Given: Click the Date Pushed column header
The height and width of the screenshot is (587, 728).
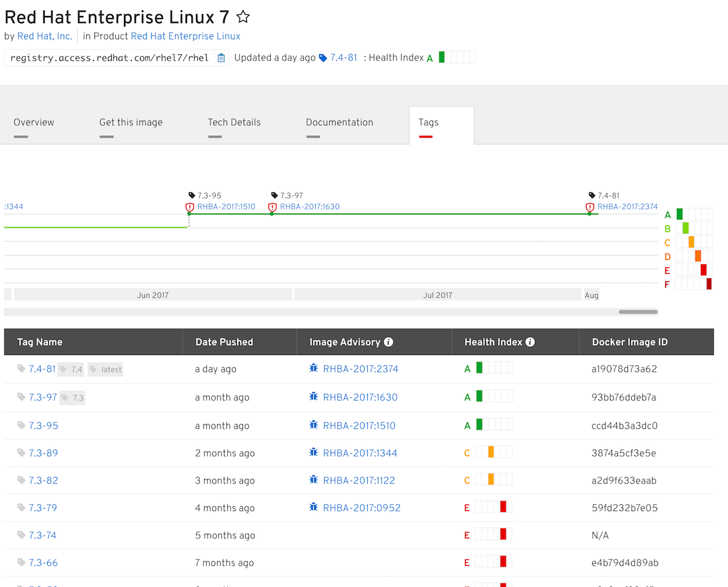Looking at the screenshot, I should [x=239, y=342].
